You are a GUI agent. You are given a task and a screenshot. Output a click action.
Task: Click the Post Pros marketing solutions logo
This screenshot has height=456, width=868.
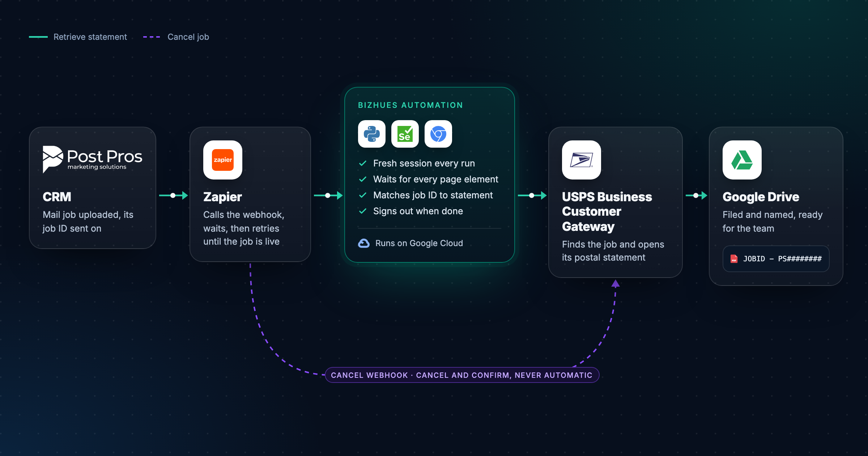(93, 159)
